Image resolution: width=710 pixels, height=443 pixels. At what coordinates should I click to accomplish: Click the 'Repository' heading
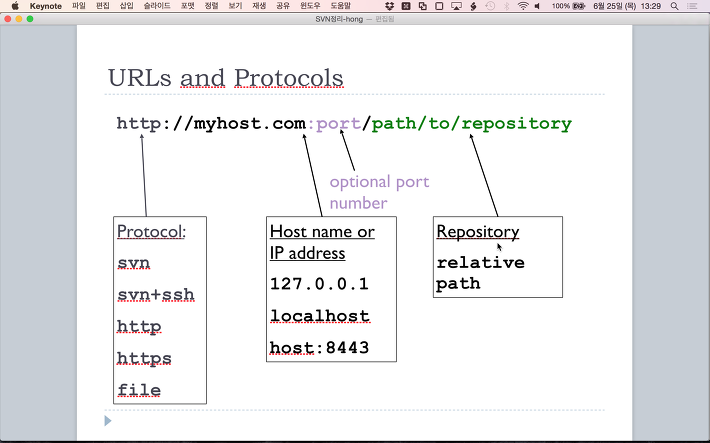[478, 231]
